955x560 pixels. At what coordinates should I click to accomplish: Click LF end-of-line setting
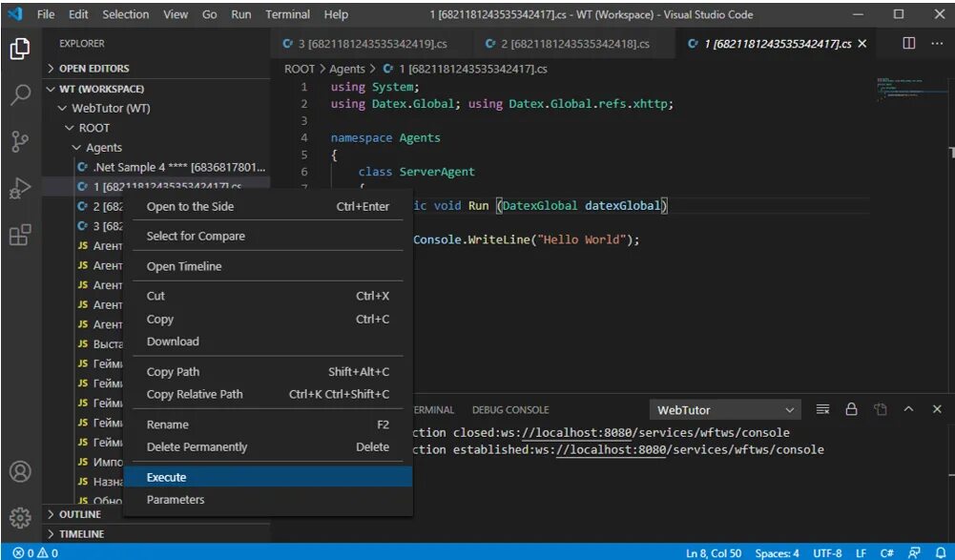click(861, 553)
